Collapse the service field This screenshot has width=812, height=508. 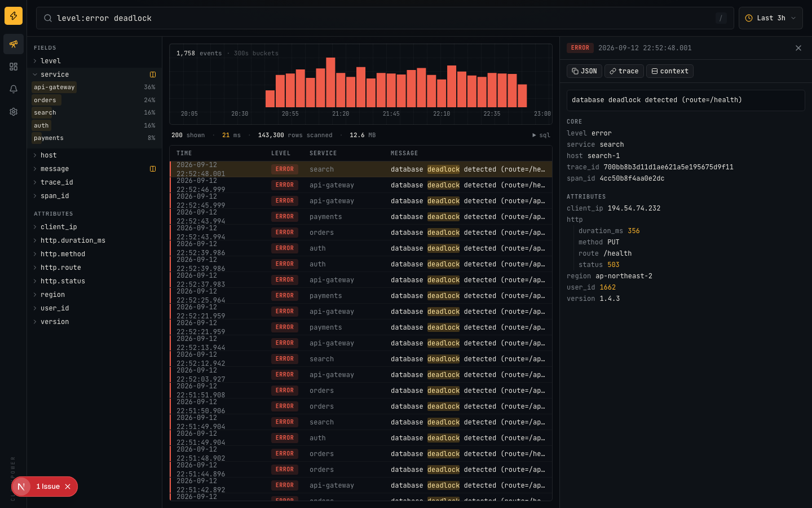pyautogui.click(x=95, y=75)
